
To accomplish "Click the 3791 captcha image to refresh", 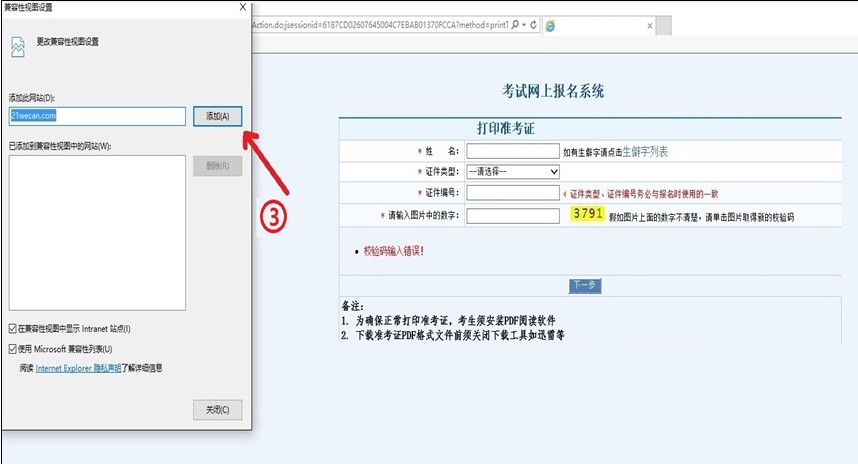I will tap(587, 214).
